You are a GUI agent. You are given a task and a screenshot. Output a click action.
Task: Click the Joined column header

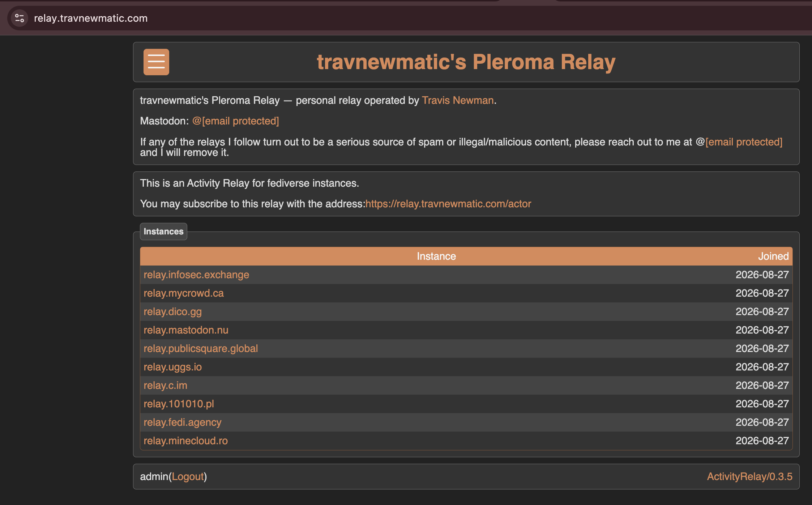click(x=773, y=256)
